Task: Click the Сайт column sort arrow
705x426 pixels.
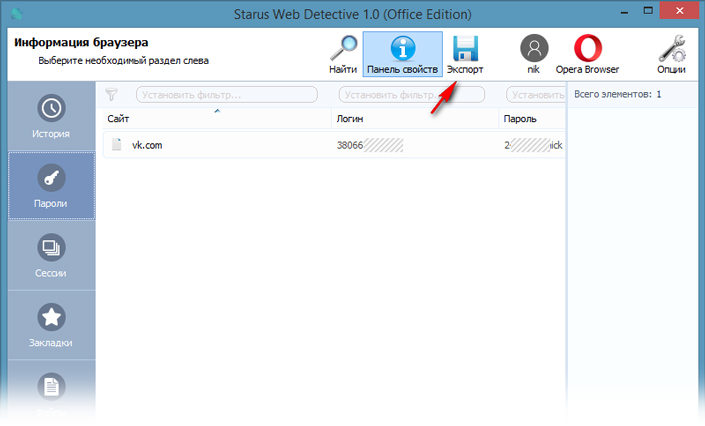Action: pyautogui.click(x=217, y=111)
